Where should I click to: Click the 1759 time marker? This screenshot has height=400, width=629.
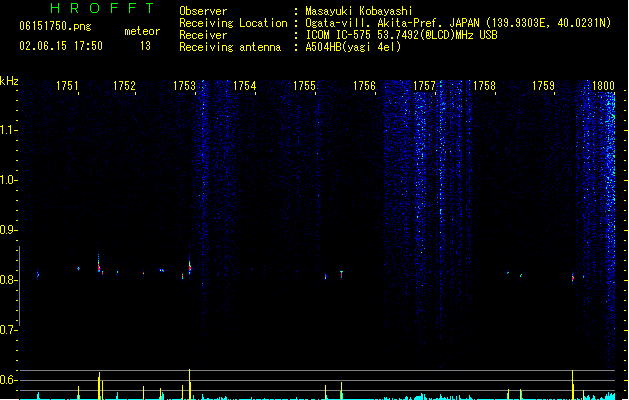pos(543,86)
